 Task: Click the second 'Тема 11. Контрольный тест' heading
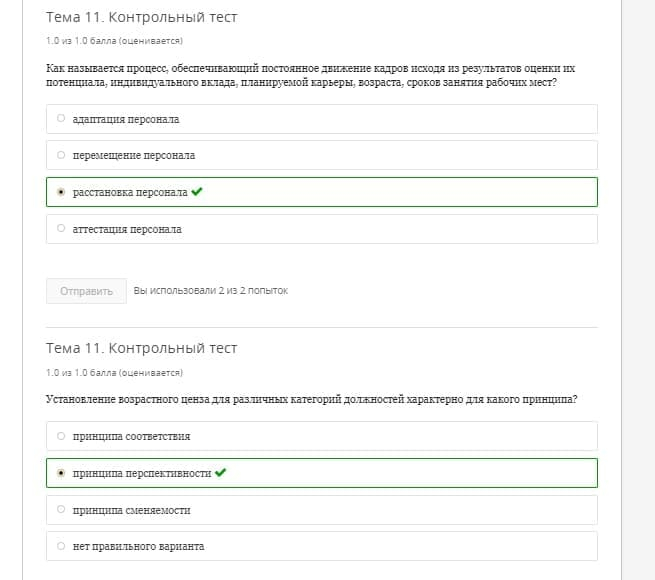coord(142,348)
